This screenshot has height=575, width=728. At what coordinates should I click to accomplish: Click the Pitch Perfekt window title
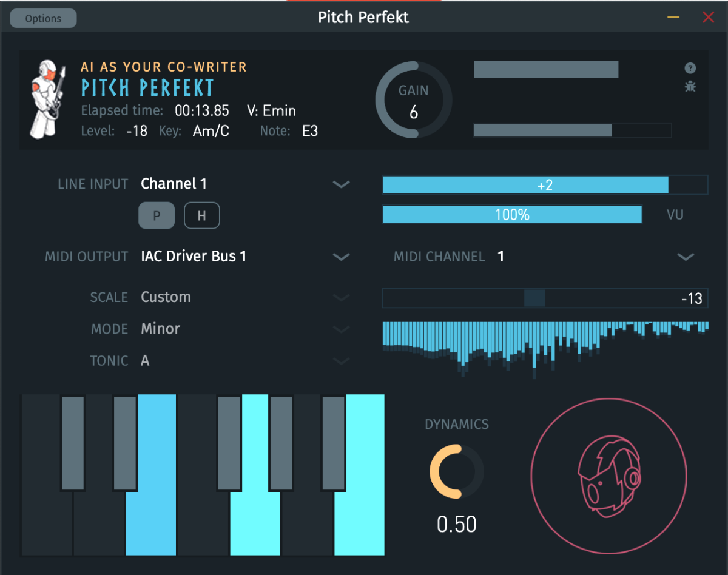pyautogui.click(x=363, y=17)
